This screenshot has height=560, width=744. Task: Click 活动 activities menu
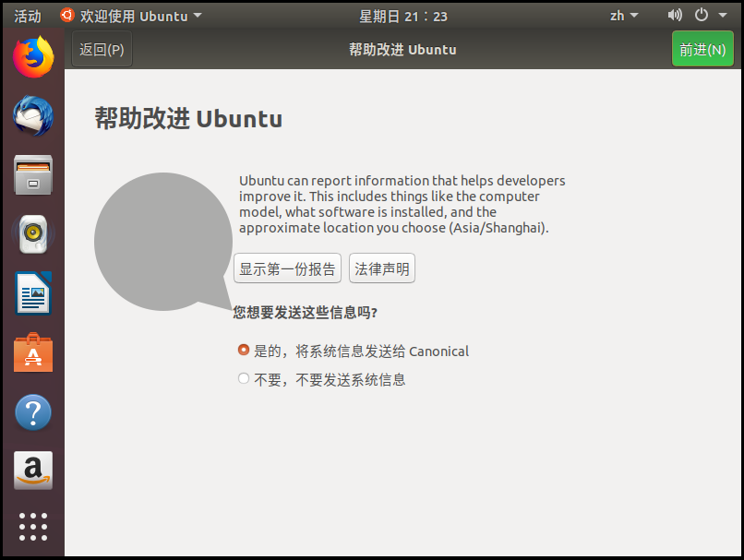pos(27,16)
